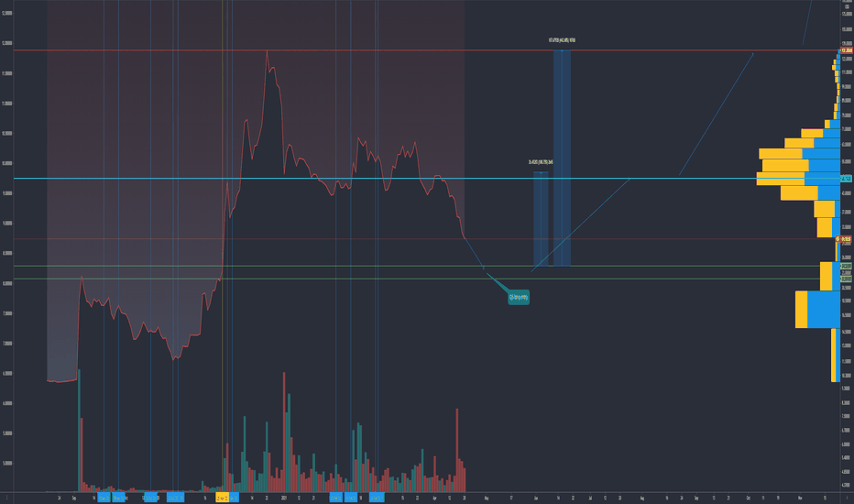Click the tallest teal volume bar
This screenshot has height=504, width=854.
click(79, 431)
